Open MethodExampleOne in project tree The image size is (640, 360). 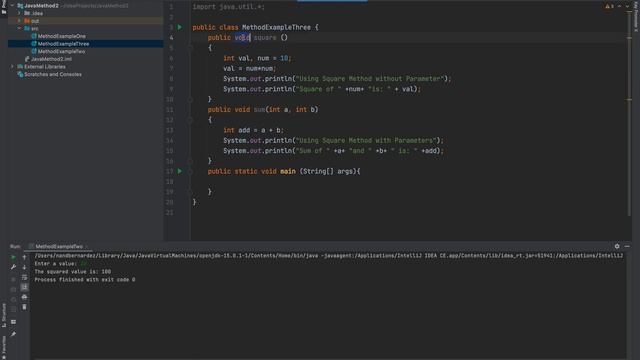tap(62, 36)
